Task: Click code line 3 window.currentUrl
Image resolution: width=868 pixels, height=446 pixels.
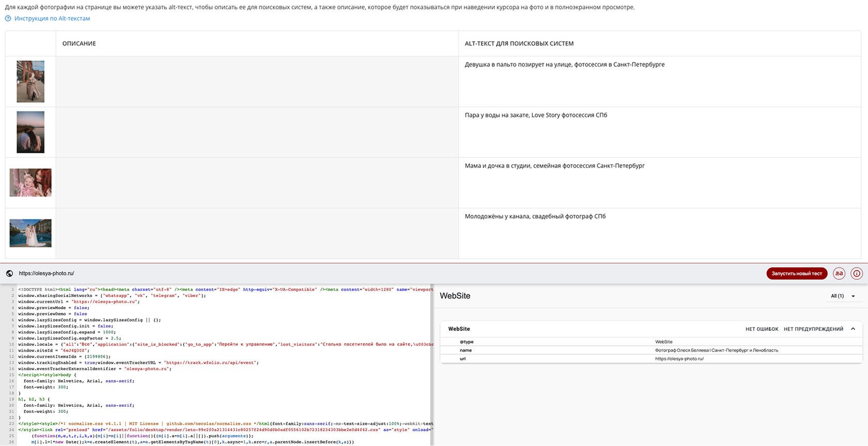Action: coord(79,302)
